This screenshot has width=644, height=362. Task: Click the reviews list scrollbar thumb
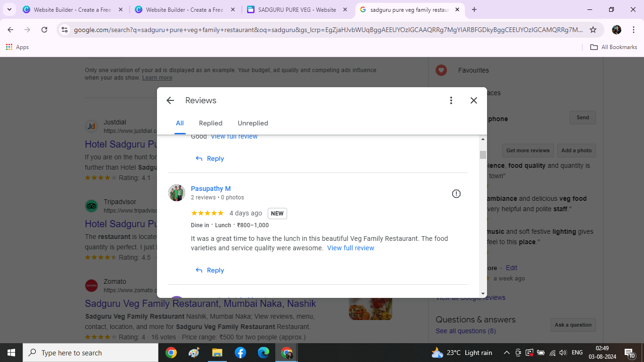(x=483, y=155)
